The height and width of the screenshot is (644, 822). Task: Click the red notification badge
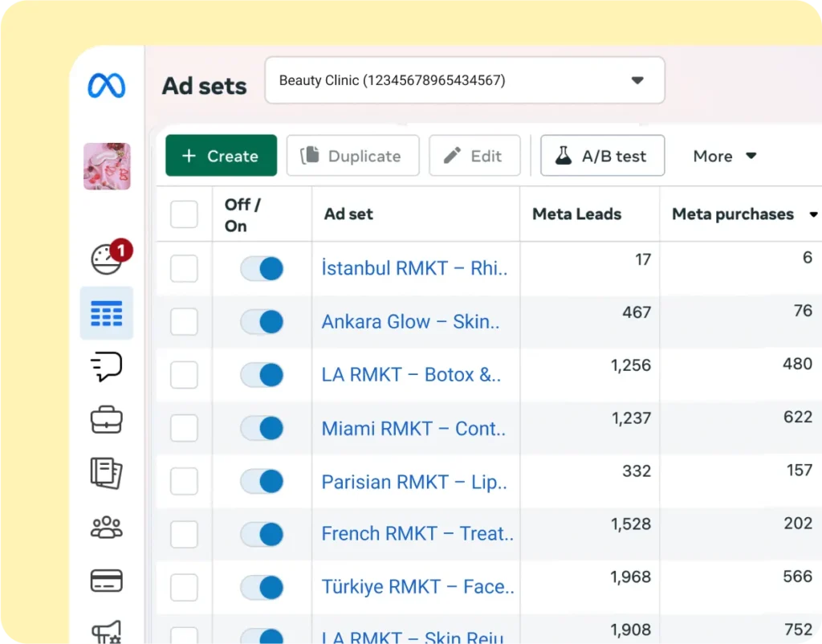click(121, 251)
